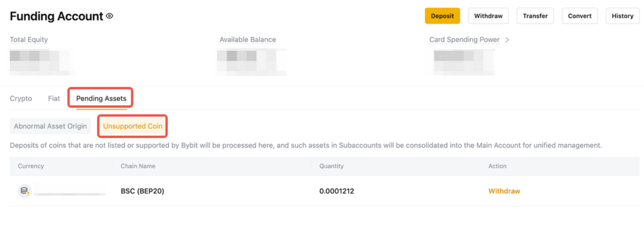Click the Currency column header
The width and height of the screenshot is (644, 228).
[31, 166]
